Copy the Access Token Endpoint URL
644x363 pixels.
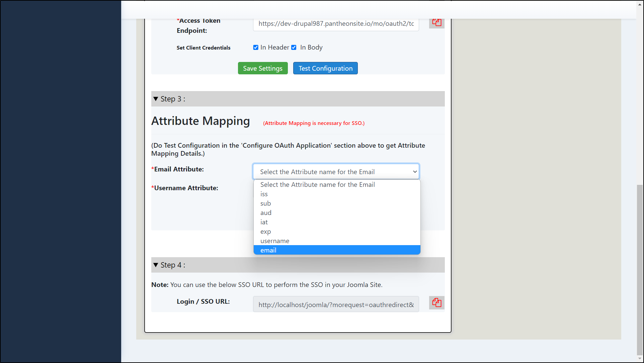pyautogui.click(x=436, y=23)
